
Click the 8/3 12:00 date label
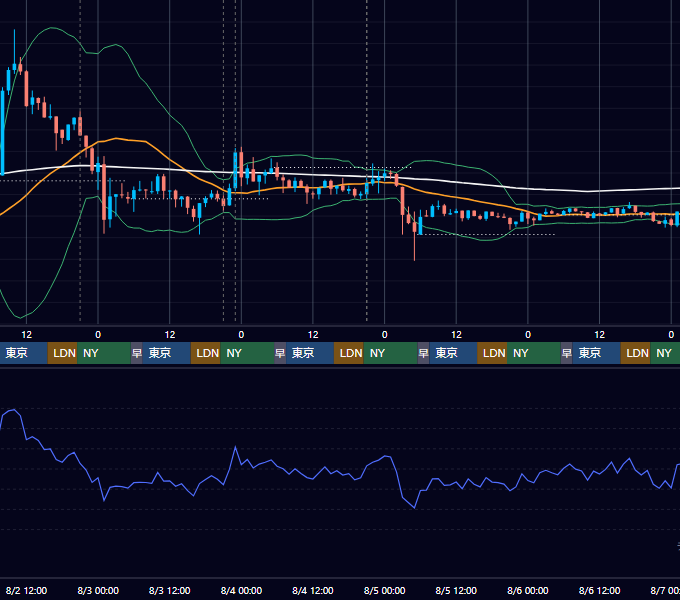(x=170, y=590)
